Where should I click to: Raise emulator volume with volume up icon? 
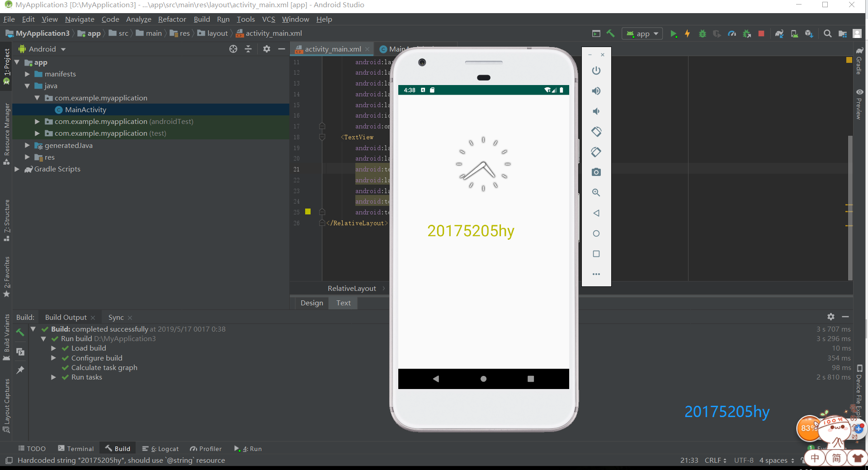[x=596, y=91]
